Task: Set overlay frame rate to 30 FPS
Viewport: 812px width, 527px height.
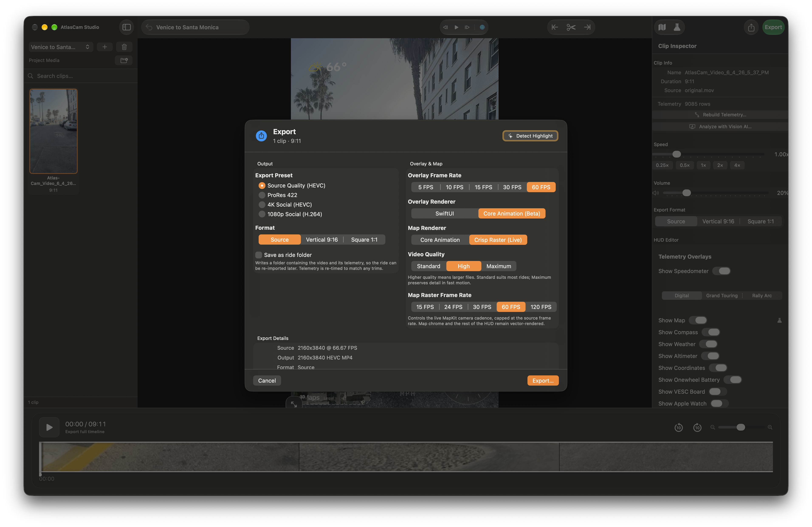Action: click(x=512, y=187)
